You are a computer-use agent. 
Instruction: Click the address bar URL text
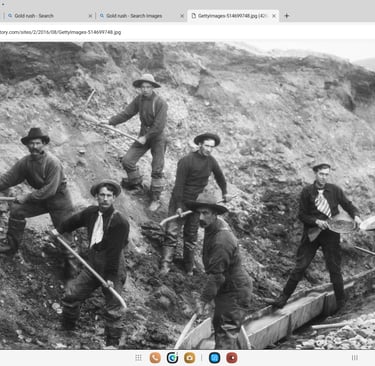coord(60,32)
